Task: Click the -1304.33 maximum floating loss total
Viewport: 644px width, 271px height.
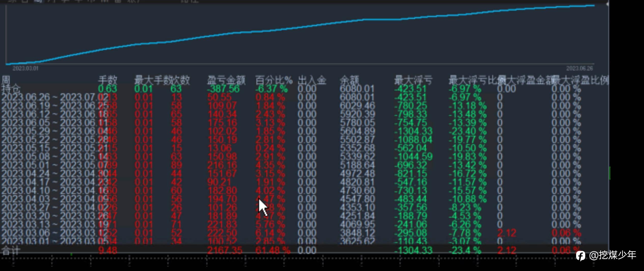Action: [413, 250]
